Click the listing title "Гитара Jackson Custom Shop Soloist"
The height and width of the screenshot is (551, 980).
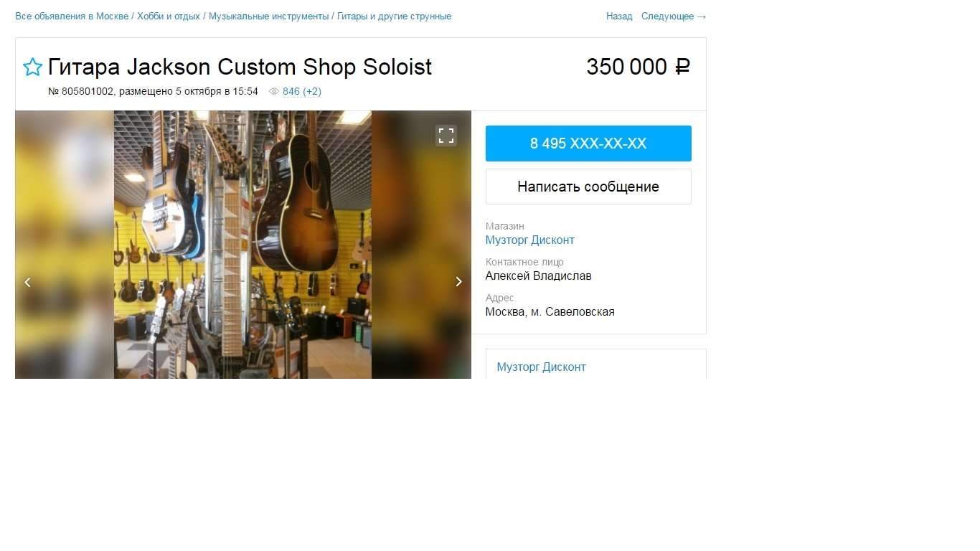(x=240, y=67)
